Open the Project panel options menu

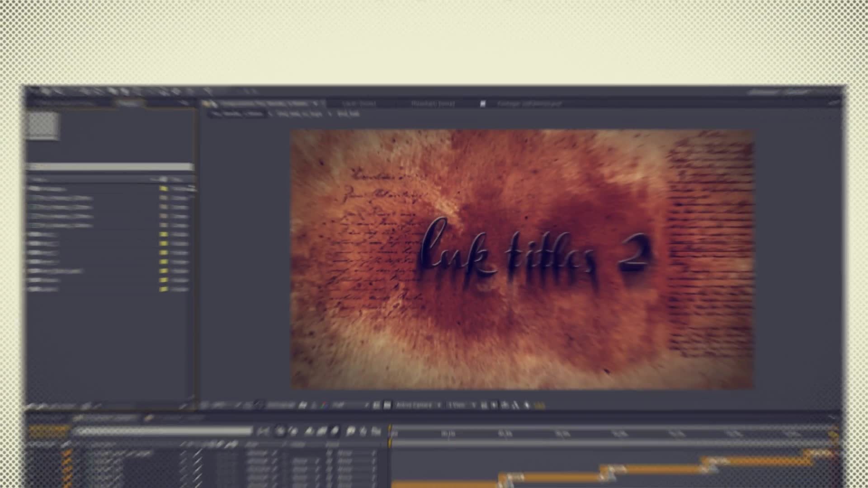point(184,103)
